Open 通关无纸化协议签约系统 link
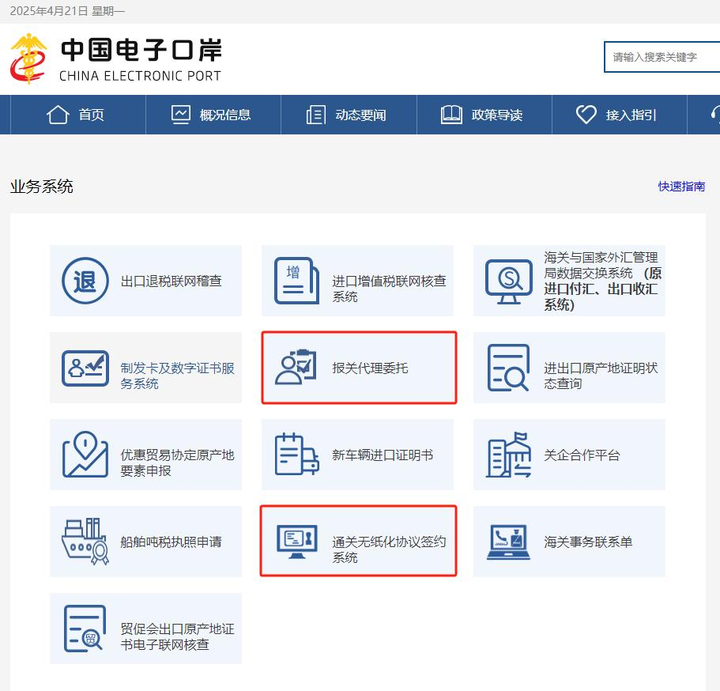The height and width of the screenshot is (691, 720). pos(358,541)
